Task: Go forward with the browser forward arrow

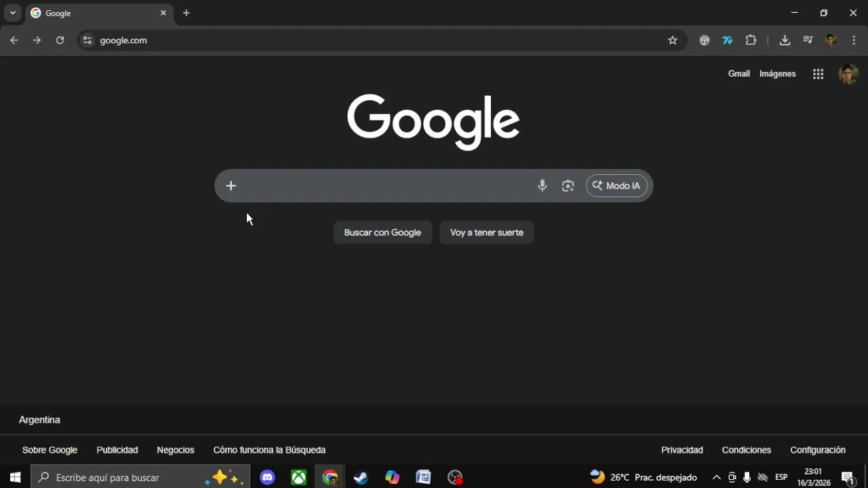Action: point(37,41)
